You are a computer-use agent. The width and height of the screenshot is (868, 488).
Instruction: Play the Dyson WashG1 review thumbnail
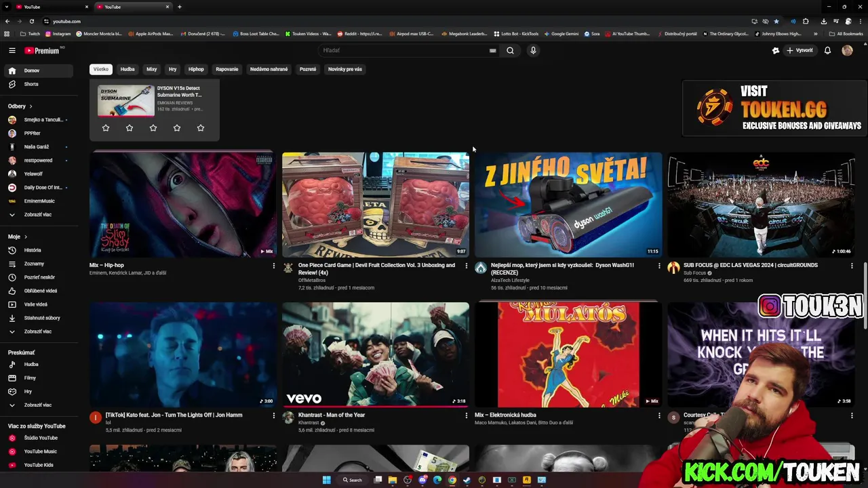tap(568, 205)
